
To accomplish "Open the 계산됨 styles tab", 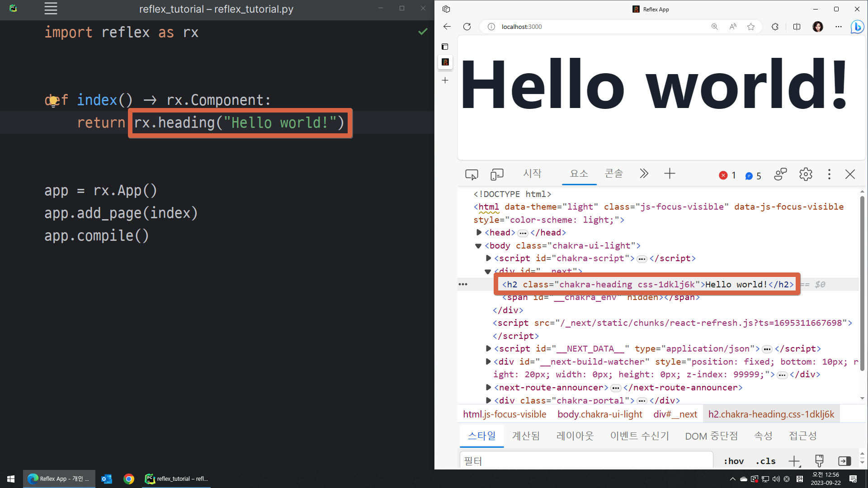I will tap(526, 436).
